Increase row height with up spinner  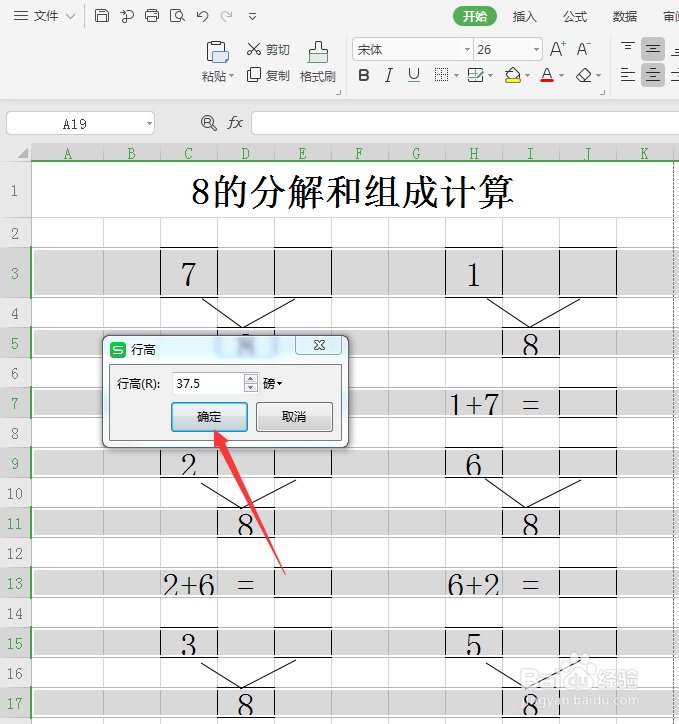[x=250, y=379]
